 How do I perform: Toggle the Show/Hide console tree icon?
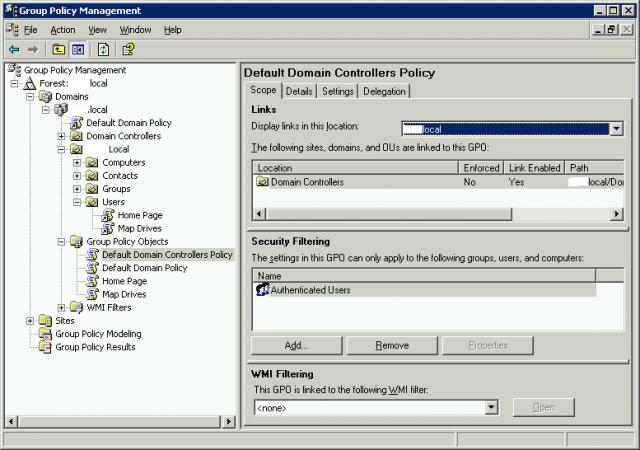[78, 50]
